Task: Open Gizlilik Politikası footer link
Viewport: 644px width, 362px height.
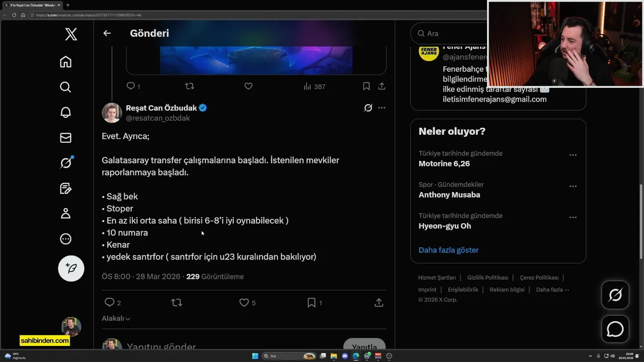Action: click(488, 278)
